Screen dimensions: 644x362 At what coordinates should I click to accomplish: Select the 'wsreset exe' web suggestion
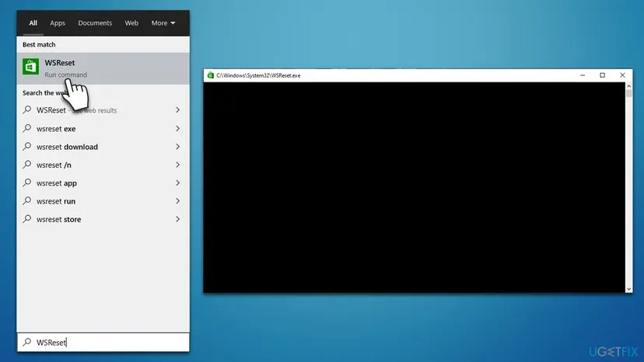point(103,128)
